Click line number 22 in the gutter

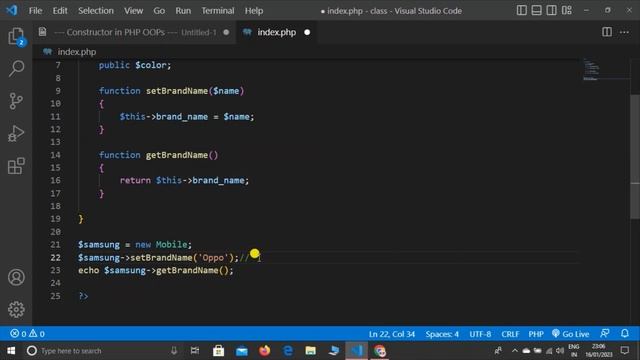(x=56, y=258)
